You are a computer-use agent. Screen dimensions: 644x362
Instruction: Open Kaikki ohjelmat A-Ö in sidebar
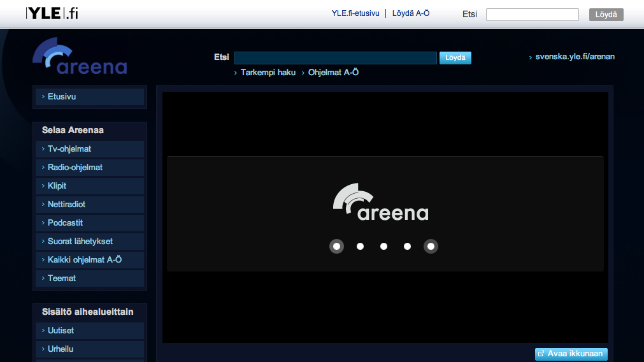tap(90, 259)
